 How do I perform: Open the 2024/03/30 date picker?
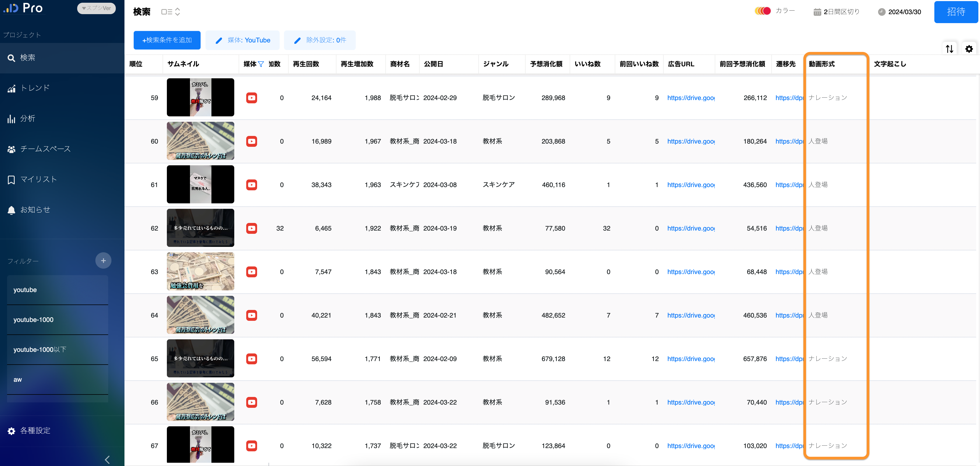click(x=899, y=12)
